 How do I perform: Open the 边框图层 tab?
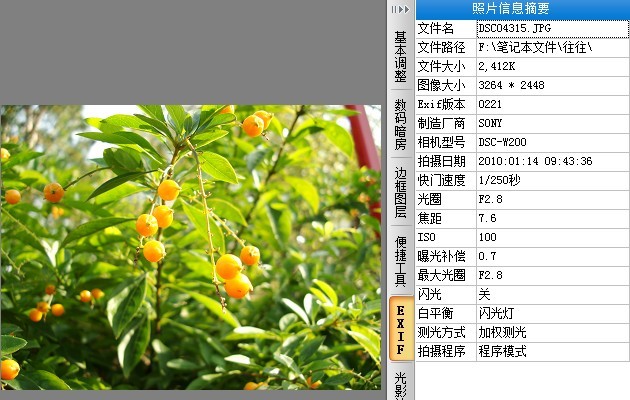click(401, 192)
